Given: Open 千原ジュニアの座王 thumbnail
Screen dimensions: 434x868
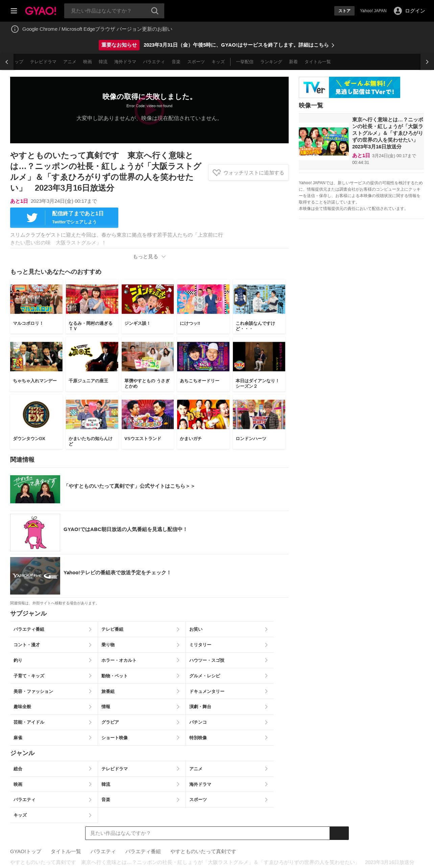Looking at the screenshot, I should pyautogui.click(x=92, y=357).
